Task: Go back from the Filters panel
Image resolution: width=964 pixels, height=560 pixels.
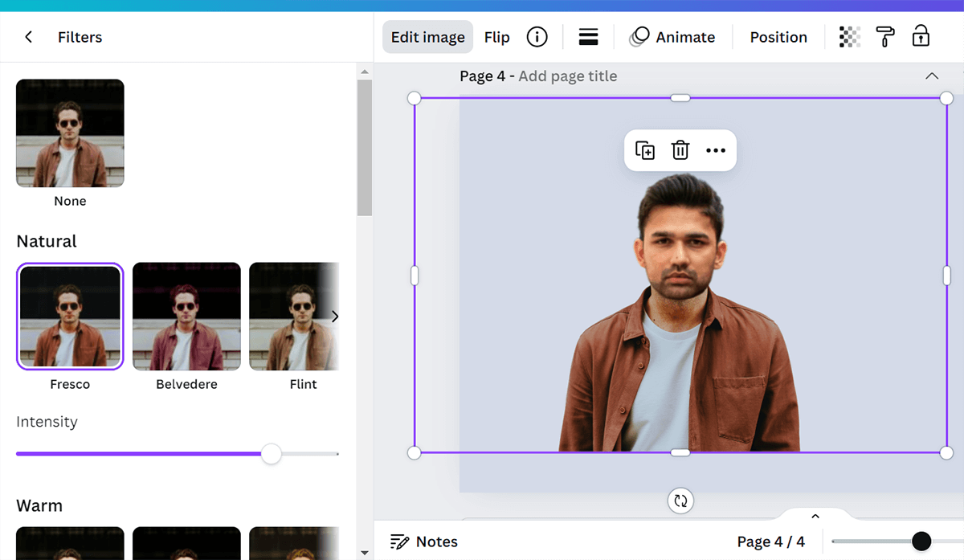Action: pyautogui.click(x=29, y=37)
